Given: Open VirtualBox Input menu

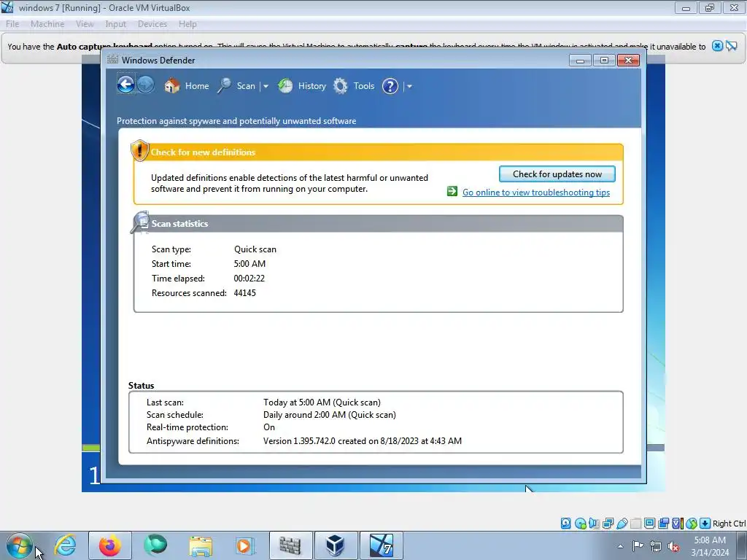Looking at the screenshot, I should (116, 24).
